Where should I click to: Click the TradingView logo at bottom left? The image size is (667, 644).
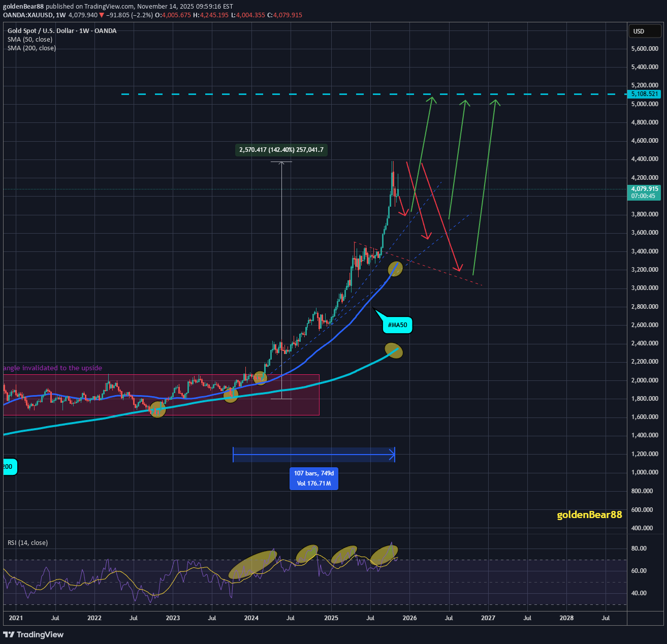(x=34, y=634)
